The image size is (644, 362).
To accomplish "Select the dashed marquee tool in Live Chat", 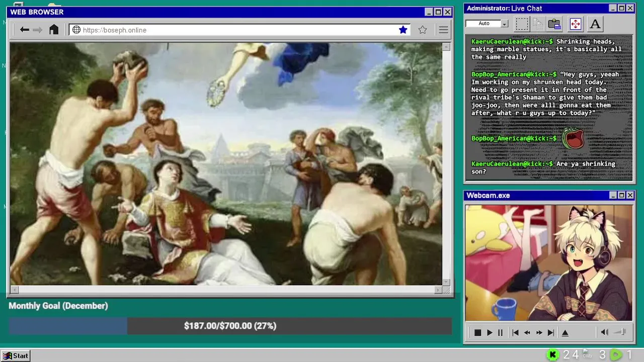I will (x=522, y=24).
